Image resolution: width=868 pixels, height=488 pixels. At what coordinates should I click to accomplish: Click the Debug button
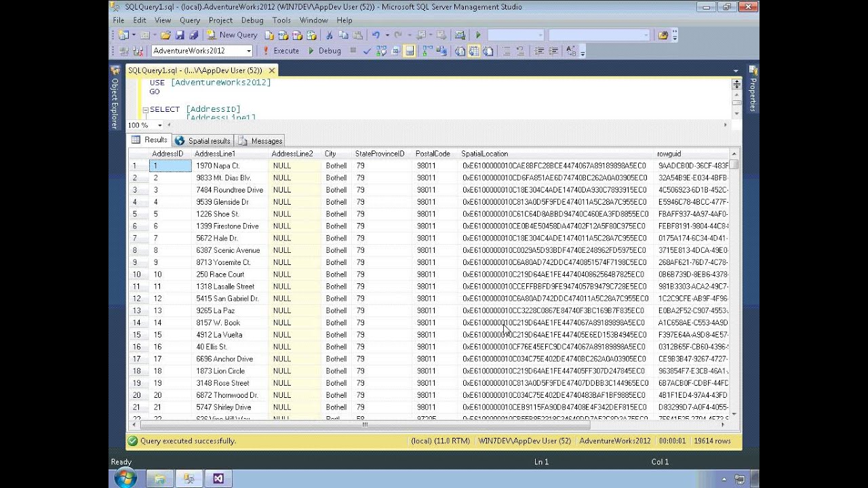[324, 51]
